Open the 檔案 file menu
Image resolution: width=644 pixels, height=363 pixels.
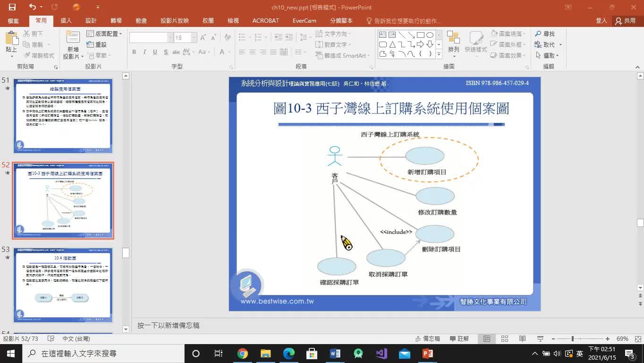point(13,21)
